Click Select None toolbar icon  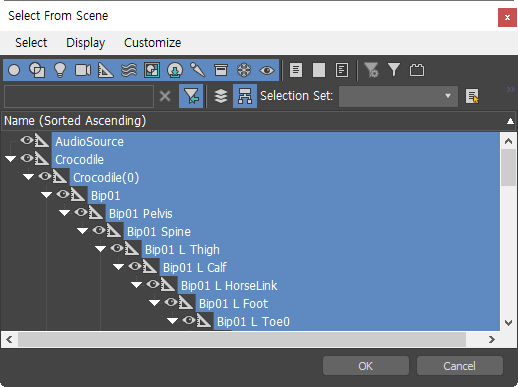[319, 70]
